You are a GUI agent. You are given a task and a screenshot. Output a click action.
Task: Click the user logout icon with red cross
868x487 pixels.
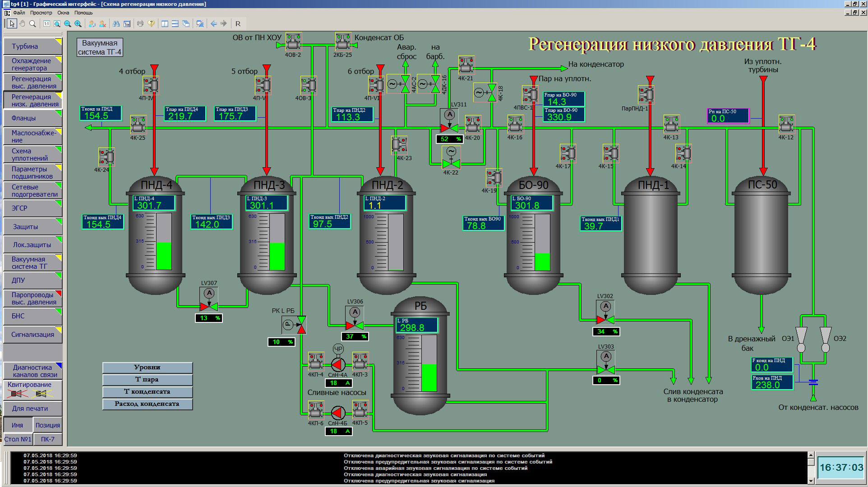[x=102, y=24]
